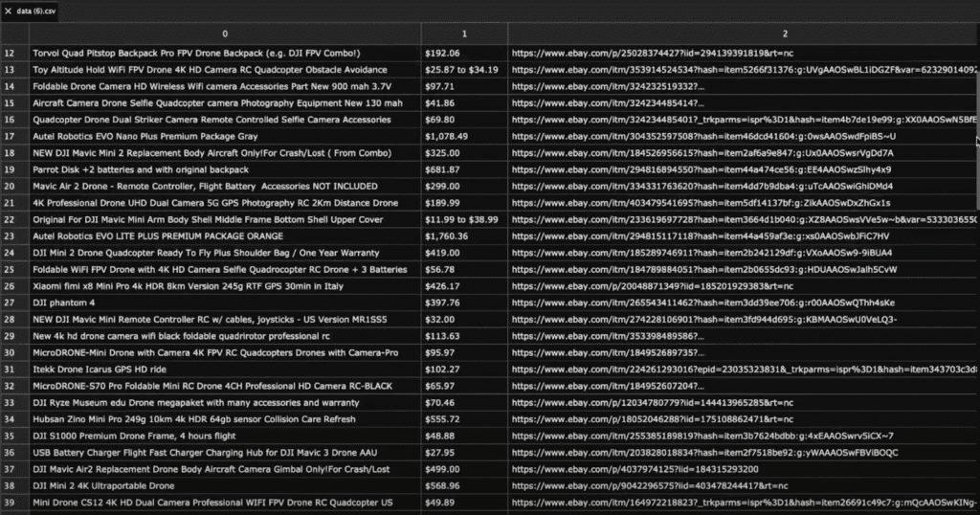Click 'DJI Mini 2 4K Ultraportable Drone' cell

[225, 485]
